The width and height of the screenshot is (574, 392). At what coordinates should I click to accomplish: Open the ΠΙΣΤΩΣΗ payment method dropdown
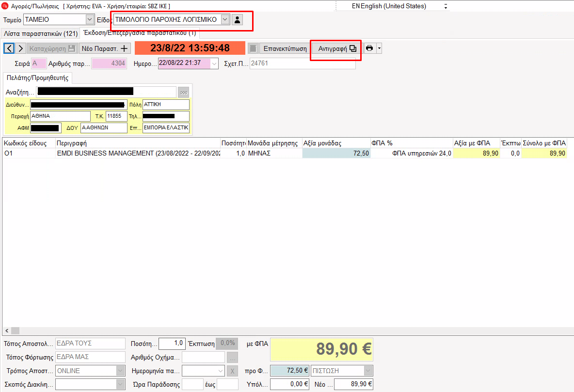368,371
